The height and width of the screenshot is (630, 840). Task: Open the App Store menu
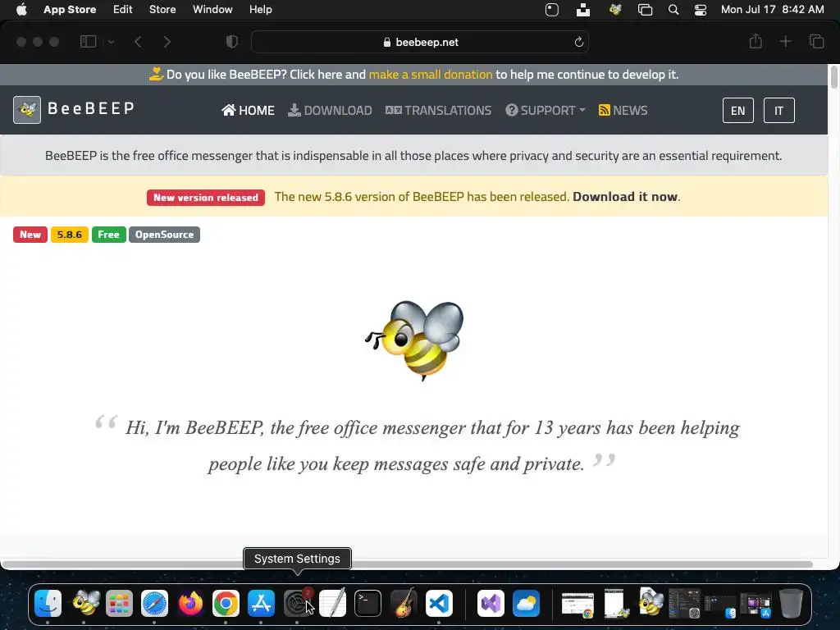click(70, 9)
